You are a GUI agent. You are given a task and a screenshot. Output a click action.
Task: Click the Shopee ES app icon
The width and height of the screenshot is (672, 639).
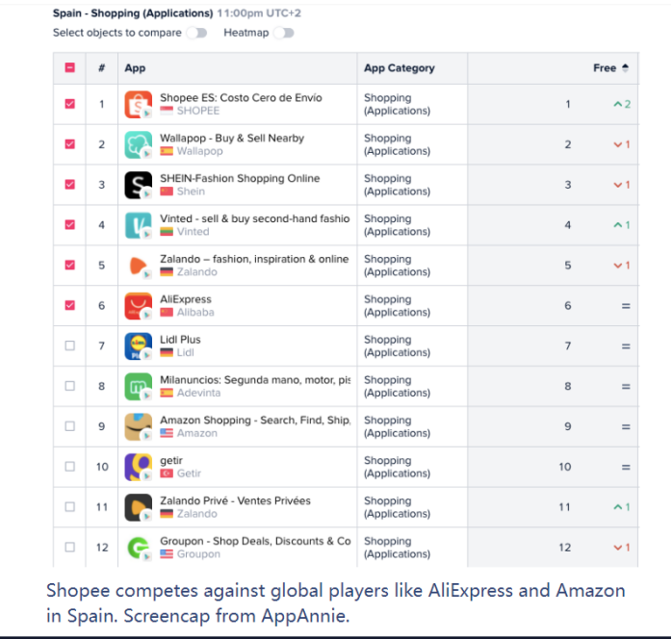pyautogui.click(x=138, y=104)
